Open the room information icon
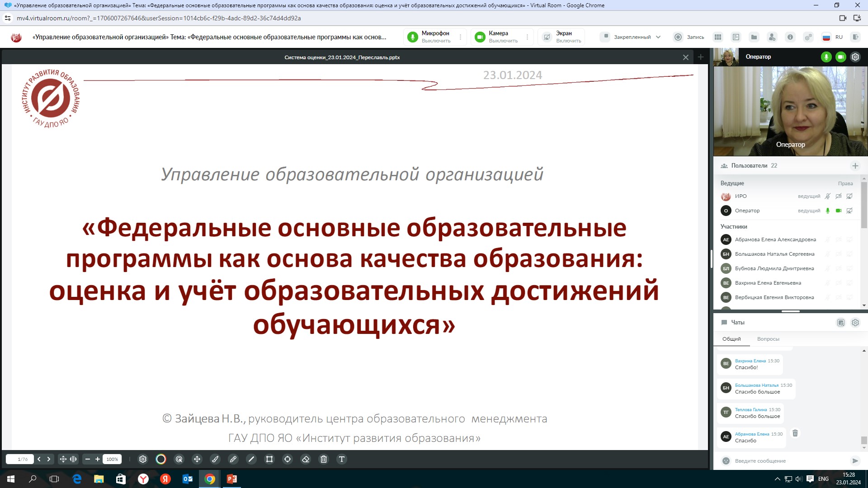Image resolution: width=868 pixels, height=488 pixels. [790, 37]
